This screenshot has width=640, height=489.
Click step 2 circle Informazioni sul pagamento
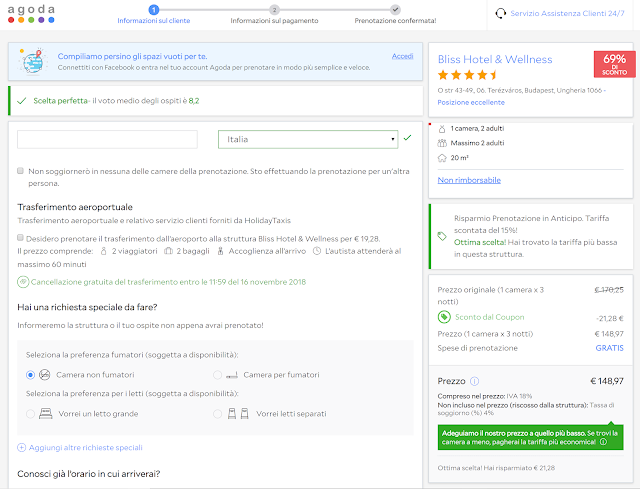(274, 9)
